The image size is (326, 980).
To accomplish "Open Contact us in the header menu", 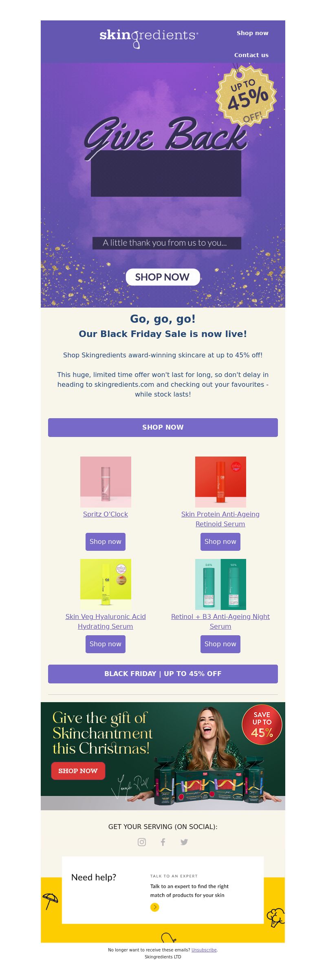I will pyautogui.click(x=251, y=55).
